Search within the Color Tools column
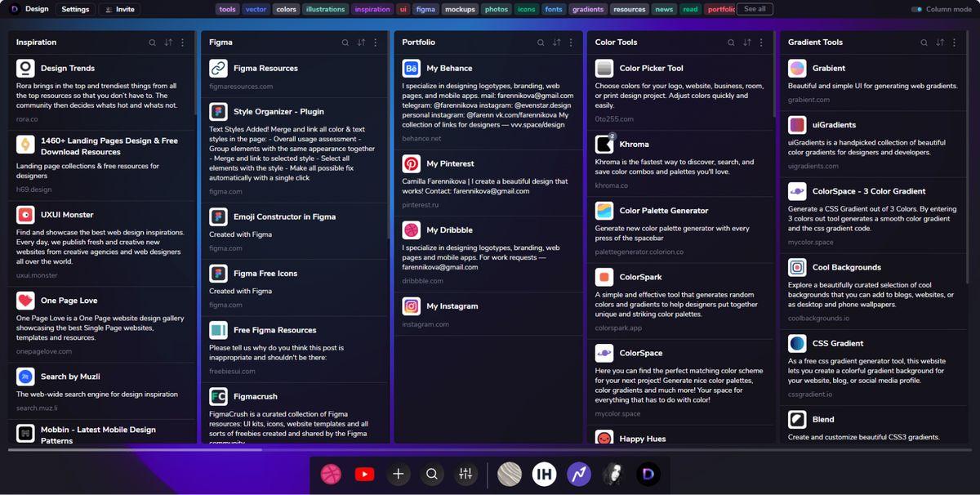The width and height of the screenshot is (980, 495). (x=731, y=42)
